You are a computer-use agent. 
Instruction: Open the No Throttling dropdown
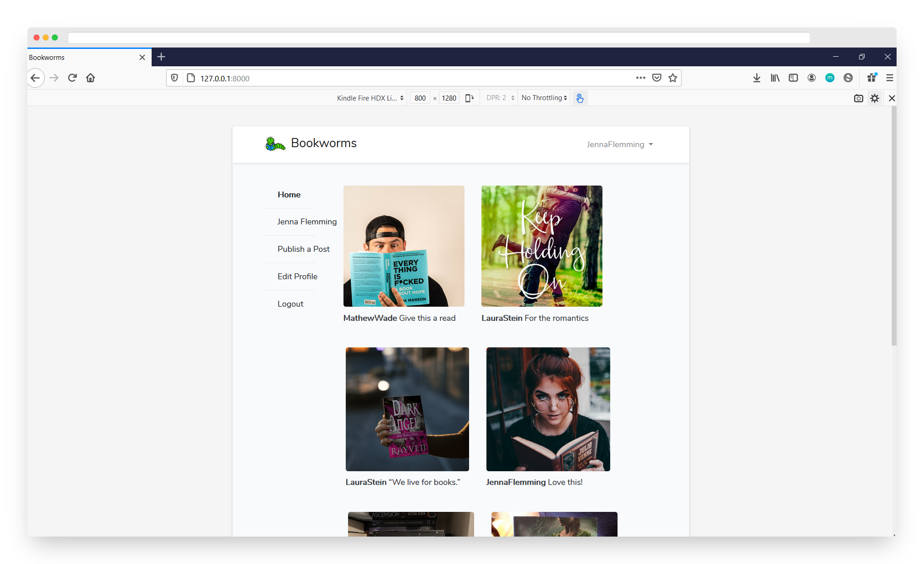pos(544,98)
